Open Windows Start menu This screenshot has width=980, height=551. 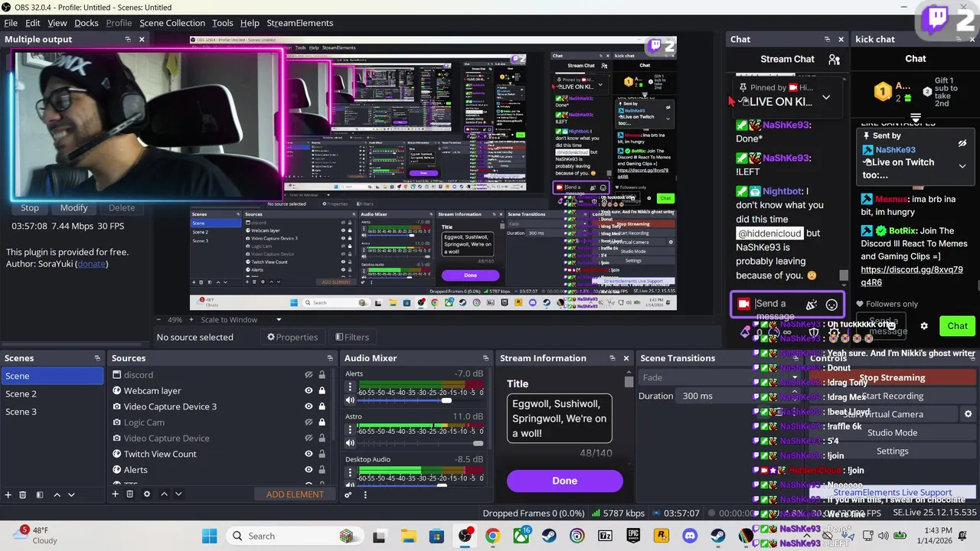(209, 536)
